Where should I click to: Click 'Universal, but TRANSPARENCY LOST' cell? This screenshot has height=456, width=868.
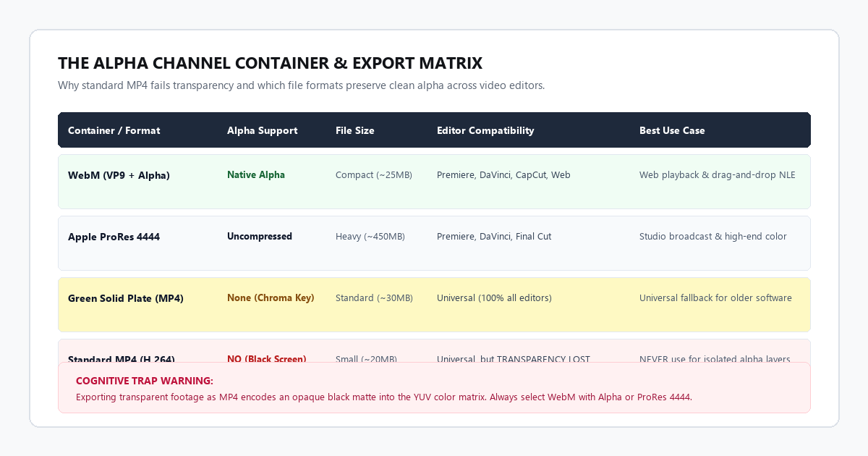[514, 358]
